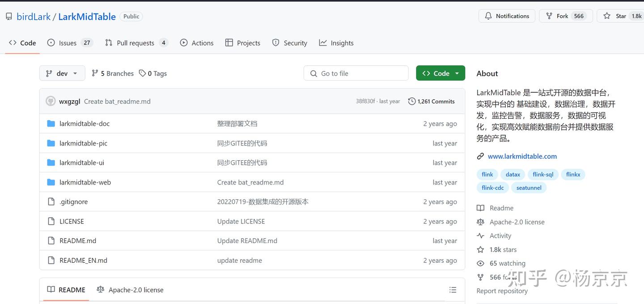The image size is (644, 304).
Task: Click the dropdown arrow on the Code button
Action: click(457, 73)
